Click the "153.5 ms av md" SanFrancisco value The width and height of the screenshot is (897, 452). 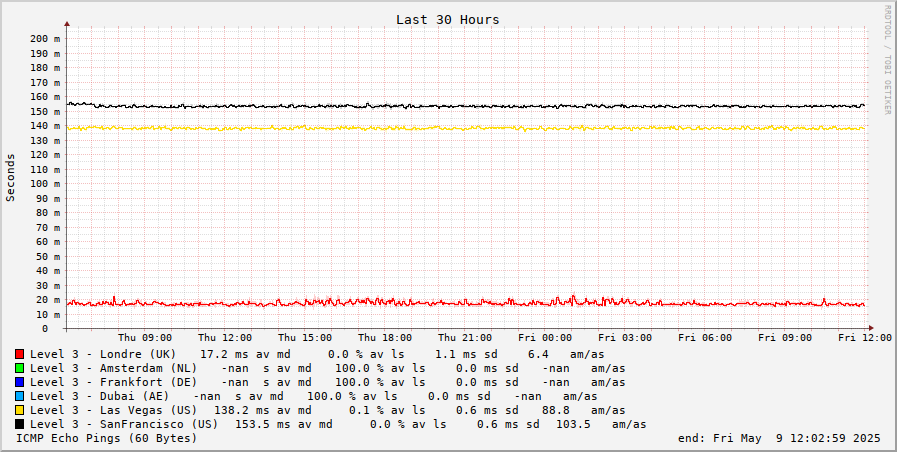284,424
